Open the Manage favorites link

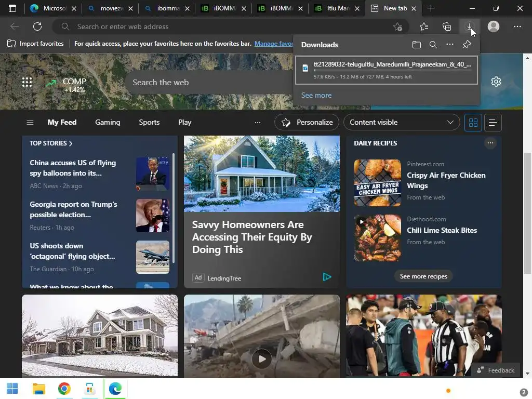(x=274, y=44)
